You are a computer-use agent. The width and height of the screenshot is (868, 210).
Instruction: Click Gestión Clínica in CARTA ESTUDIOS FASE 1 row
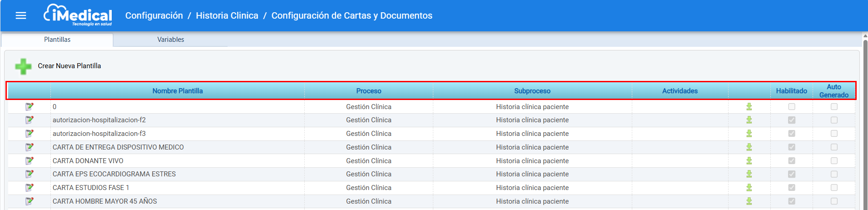369,188
